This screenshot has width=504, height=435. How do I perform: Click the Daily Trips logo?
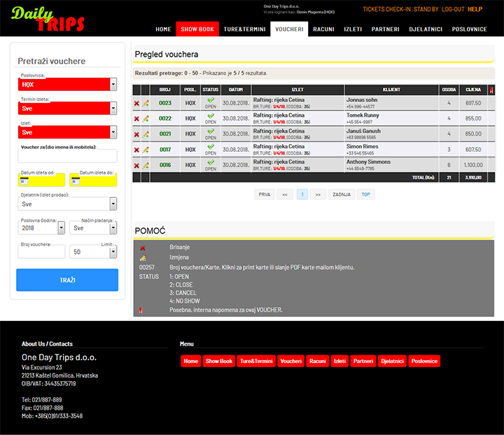tap(48, 19)
